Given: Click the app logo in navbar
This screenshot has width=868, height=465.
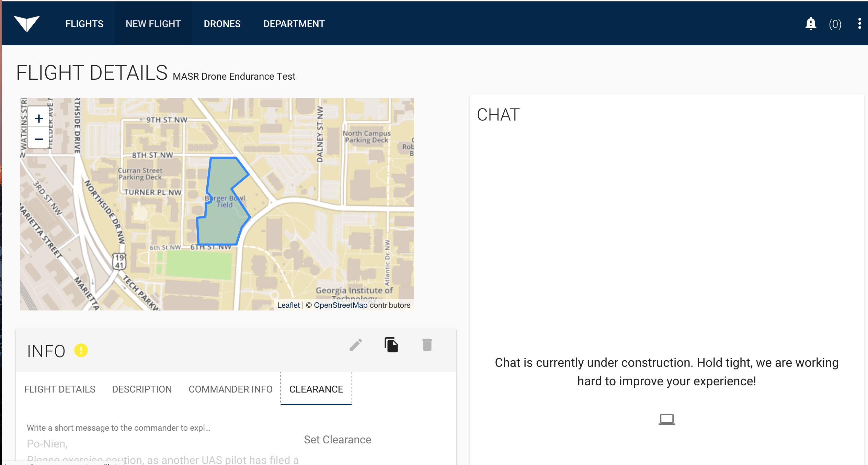Looking at the screenshot, I should [27, 24].
